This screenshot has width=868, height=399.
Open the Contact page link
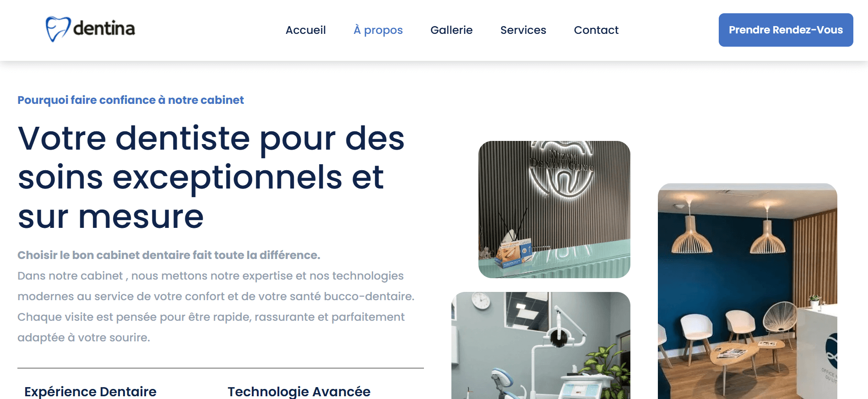pos(596,30)
